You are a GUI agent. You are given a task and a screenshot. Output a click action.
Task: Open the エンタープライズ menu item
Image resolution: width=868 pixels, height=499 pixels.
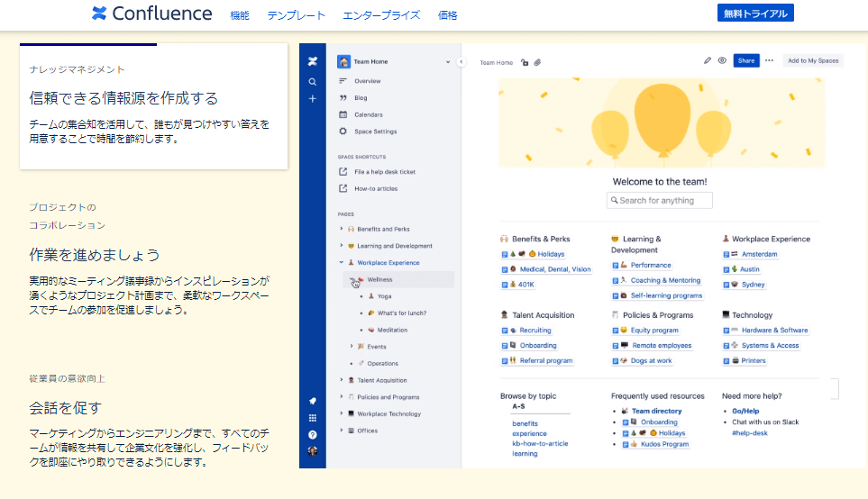pos(381,15)
